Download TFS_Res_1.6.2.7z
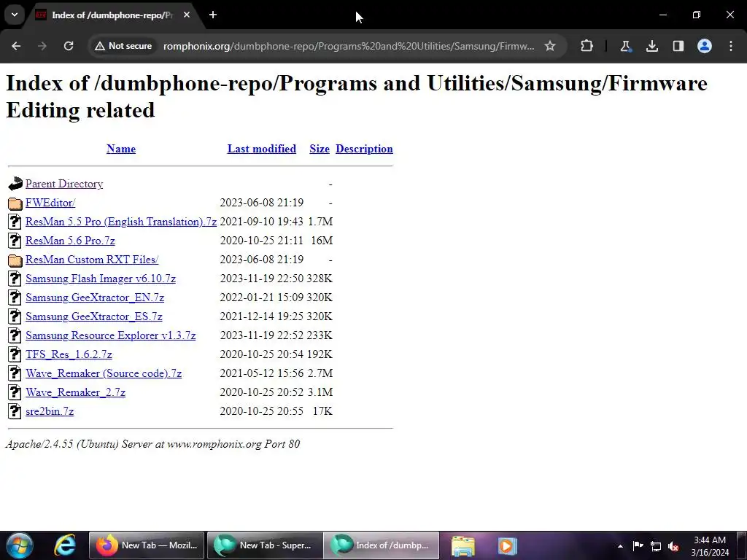 coord(69,355)
